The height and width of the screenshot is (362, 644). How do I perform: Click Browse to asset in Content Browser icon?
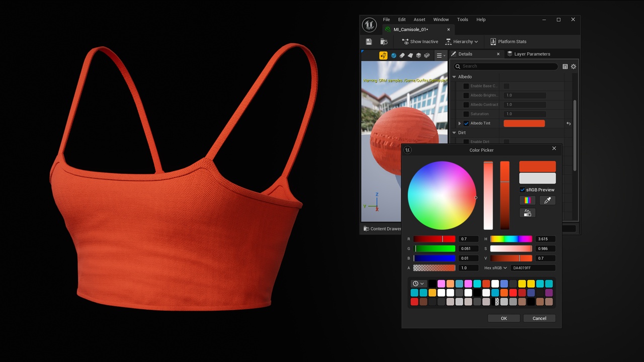click(384, 42)
